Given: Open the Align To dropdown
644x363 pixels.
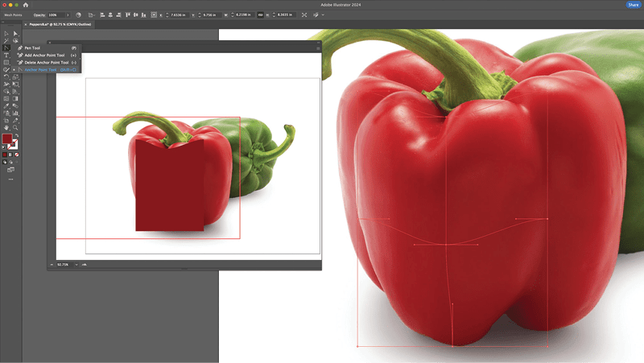Looking at the screenshot, I should pos(91,14).
